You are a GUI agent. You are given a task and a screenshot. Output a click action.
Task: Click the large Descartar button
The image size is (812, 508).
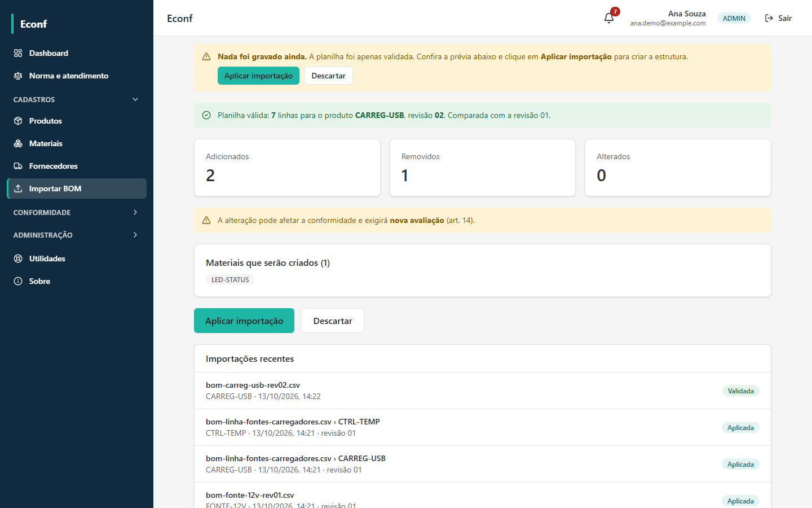point(333,321)
